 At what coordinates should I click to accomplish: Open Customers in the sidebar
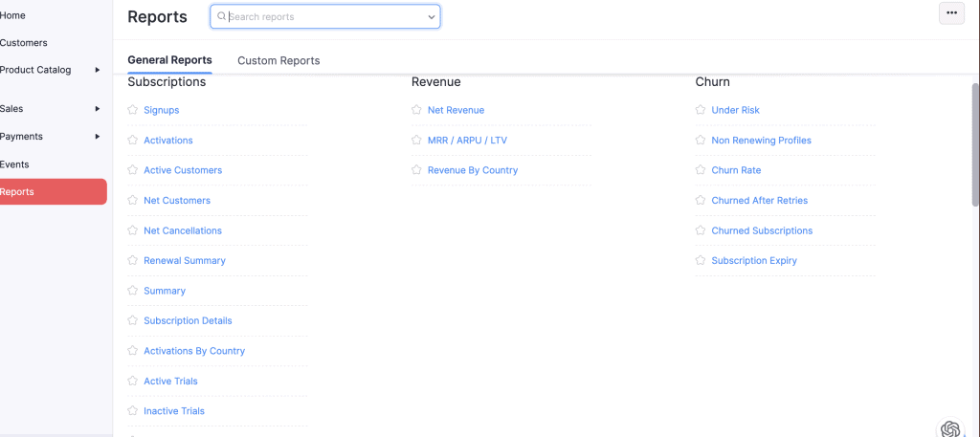point(24,42)
